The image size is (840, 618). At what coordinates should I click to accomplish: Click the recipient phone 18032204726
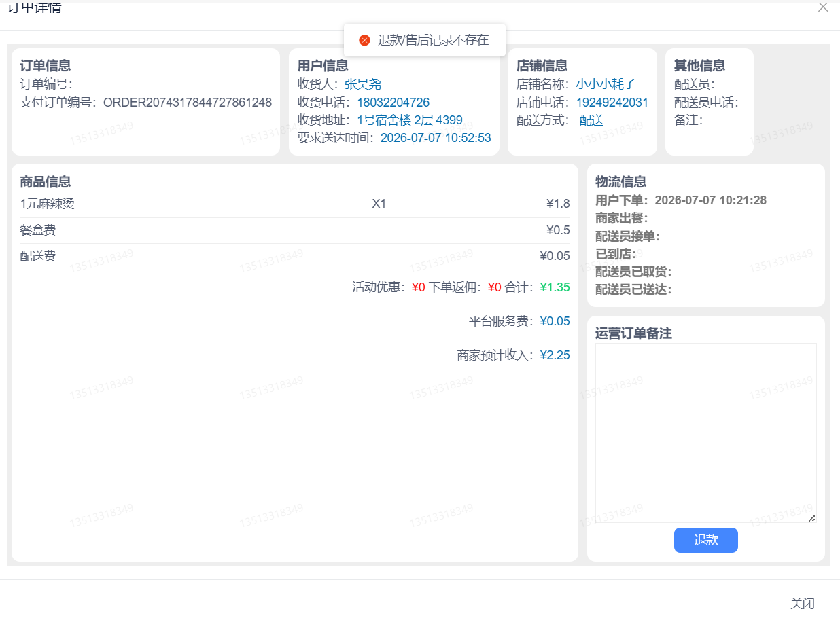(x=393, y=103)
